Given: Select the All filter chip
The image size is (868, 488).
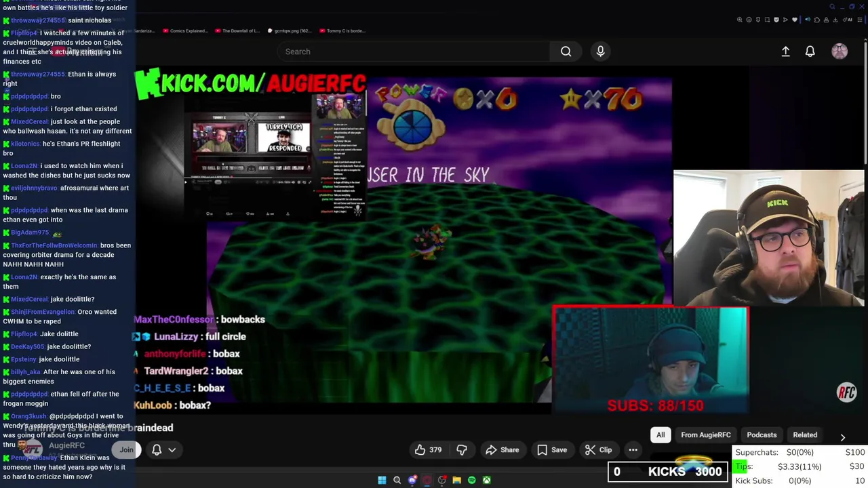Looking at the screenshot, I should (x=660, y=434).
